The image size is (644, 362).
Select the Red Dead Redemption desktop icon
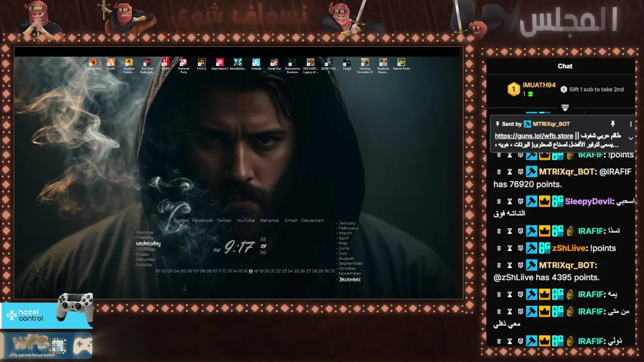pyautogui.click(x=147, y=66)
